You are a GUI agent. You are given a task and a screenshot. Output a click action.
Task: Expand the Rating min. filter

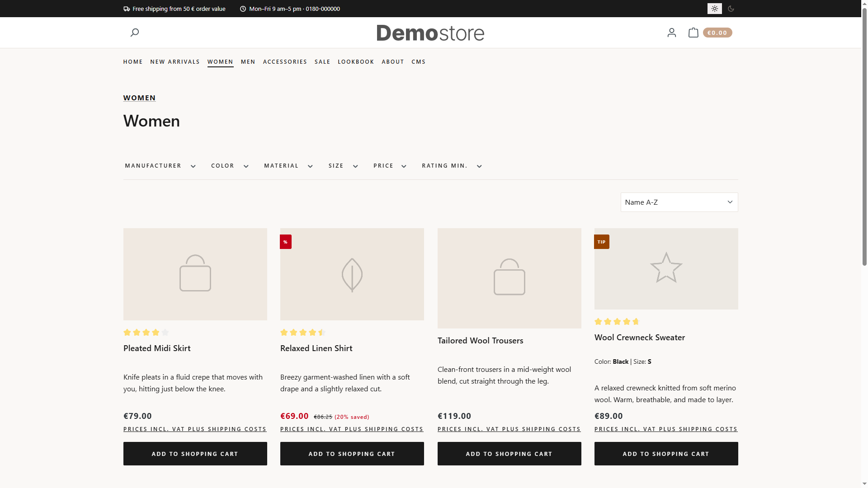[x=452, y=166]
